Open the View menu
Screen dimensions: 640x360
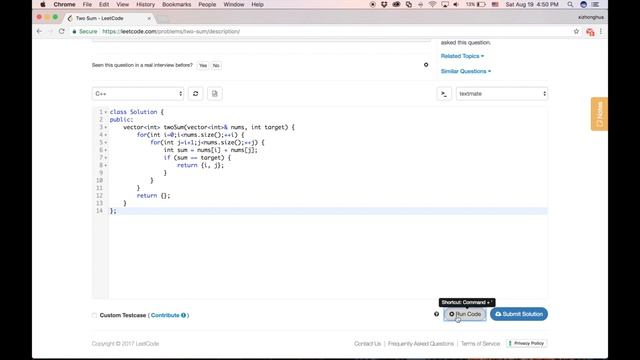pyautogui.click(x=122, y=4)
